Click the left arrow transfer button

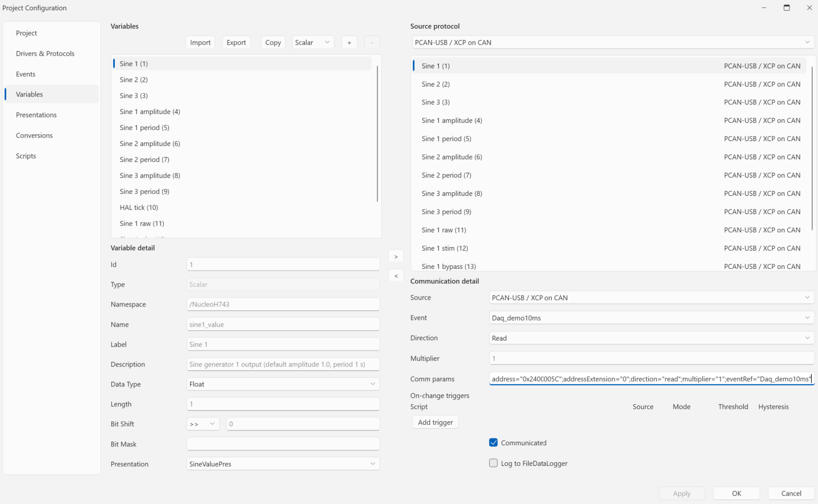point(396,276)
